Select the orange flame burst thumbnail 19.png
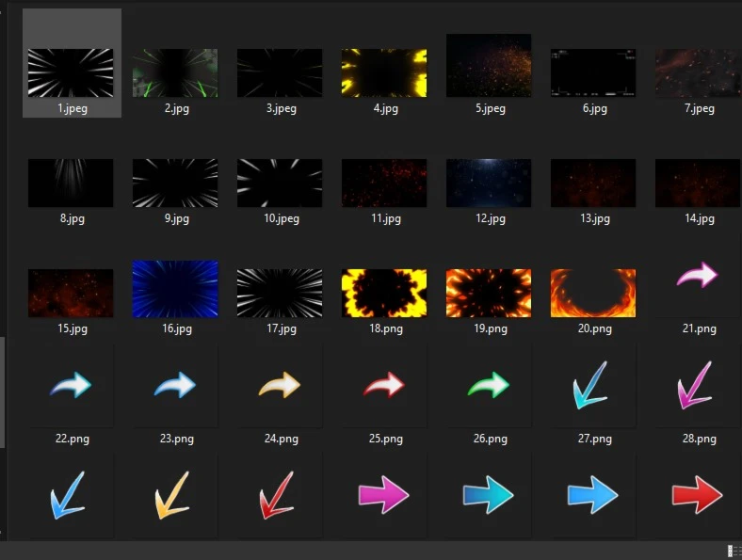This screenshot has height=560, width=742. pos(489,294)
